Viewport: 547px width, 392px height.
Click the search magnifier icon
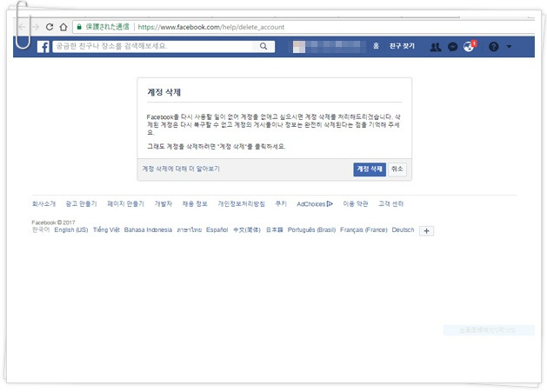[x=263, y=46]
